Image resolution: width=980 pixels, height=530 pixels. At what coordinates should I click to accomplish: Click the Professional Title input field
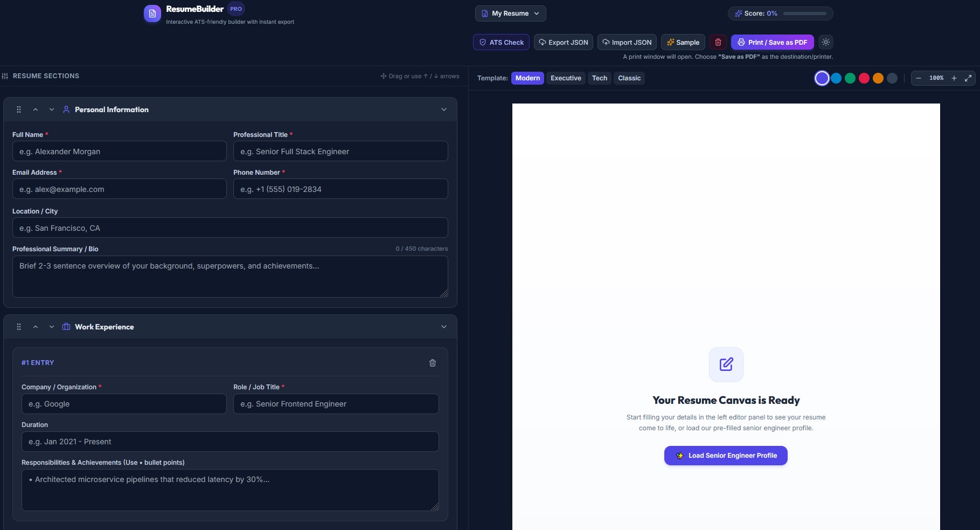340,151
